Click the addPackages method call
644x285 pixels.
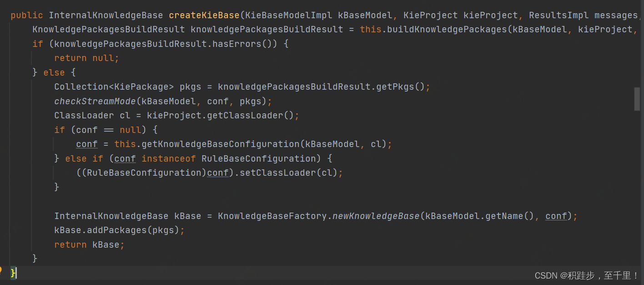tap(117, 230)
